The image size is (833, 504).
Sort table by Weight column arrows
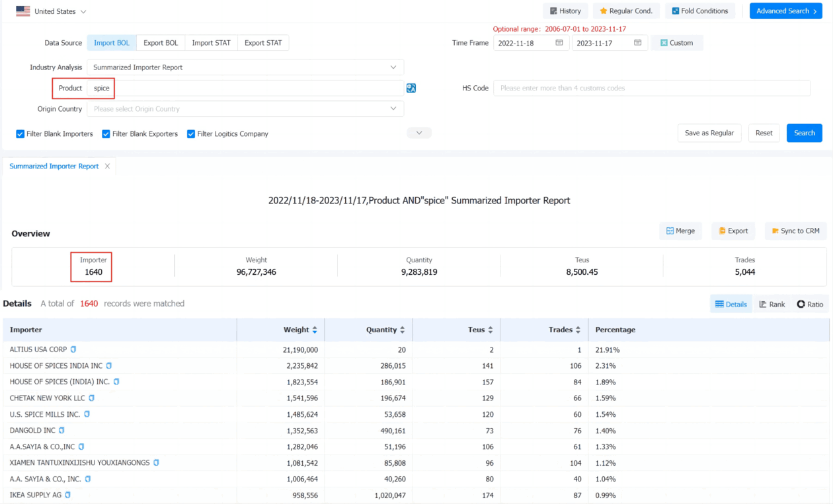pyautogui.click(x=315, y=330)
